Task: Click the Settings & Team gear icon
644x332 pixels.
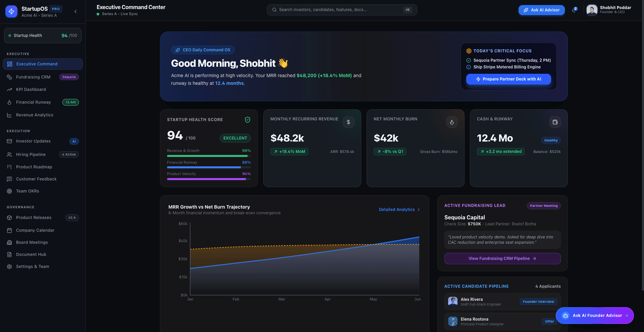Action: point(9,267)
